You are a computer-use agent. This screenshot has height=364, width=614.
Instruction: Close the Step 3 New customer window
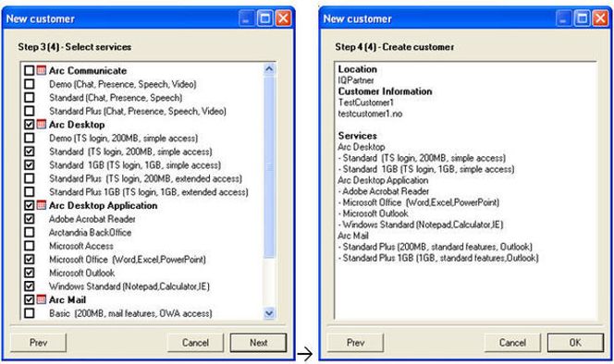coord(284,18)
